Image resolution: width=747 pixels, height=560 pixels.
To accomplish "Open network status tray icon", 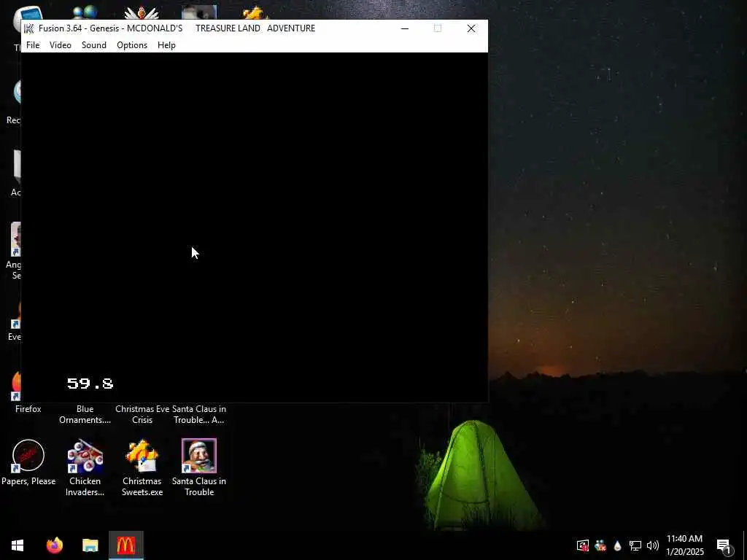I will [x=635, y=545].
